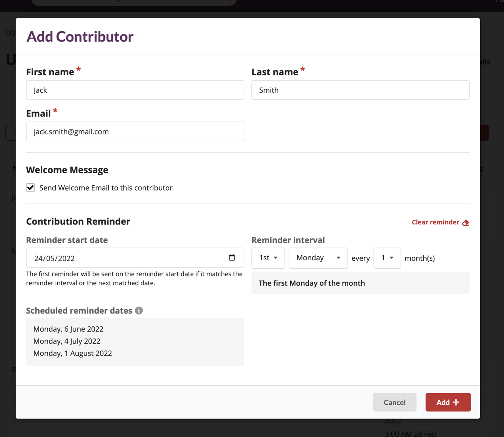
Task: Click the info icon next to Scheduled reminder dates
Action: pyautogui.click(x=139, y=311)
